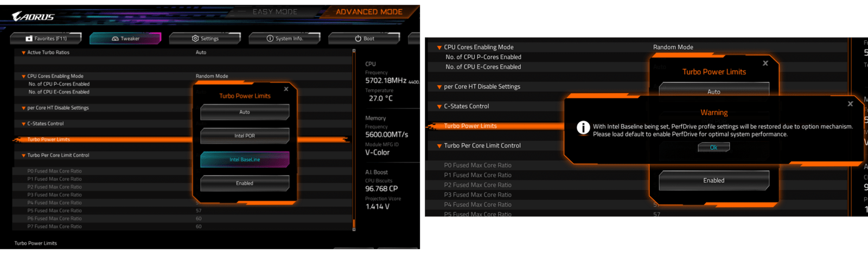Image resolution: width=868 pixels, height=254 pixels.
Task: Expand per Core HT Disable Settings in left screenshot
Action: tap(23, 108)
